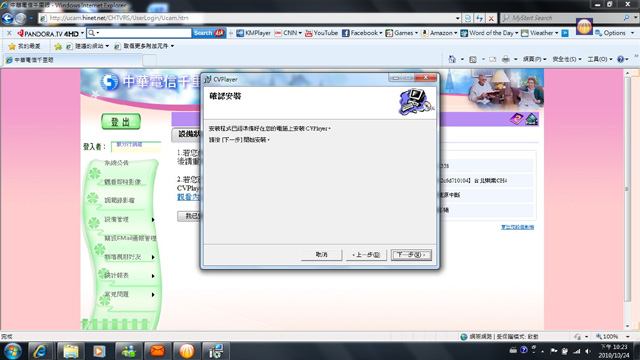Click the Compatibility View icon
The width and height of the screenshot is (640, 360).
pos(468,18)
